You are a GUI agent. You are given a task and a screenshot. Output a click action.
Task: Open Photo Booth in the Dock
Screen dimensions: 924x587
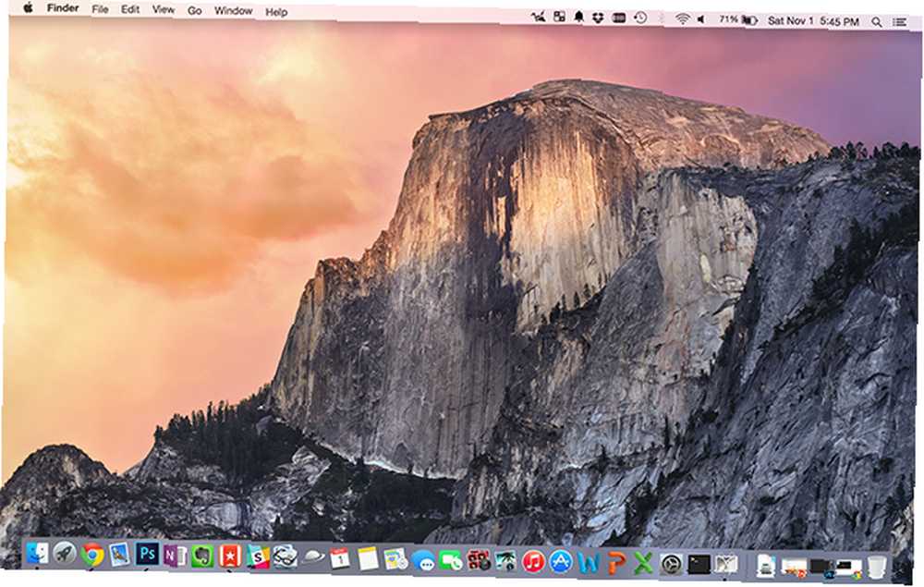pos(479,560)
